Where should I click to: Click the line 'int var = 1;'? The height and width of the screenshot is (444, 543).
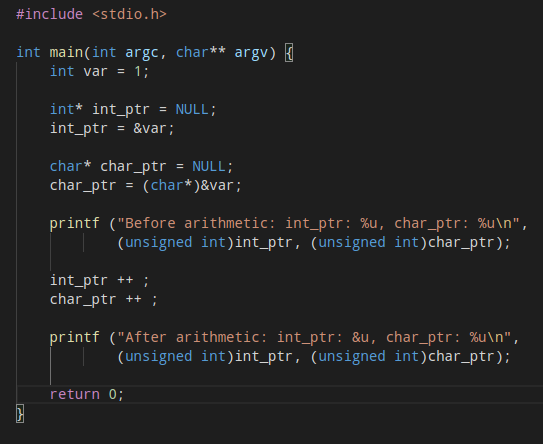click(100, 71)
